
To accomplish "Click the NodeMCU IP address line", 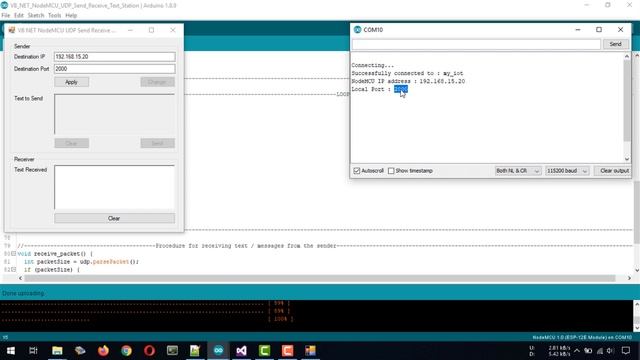I will (408, 81).
